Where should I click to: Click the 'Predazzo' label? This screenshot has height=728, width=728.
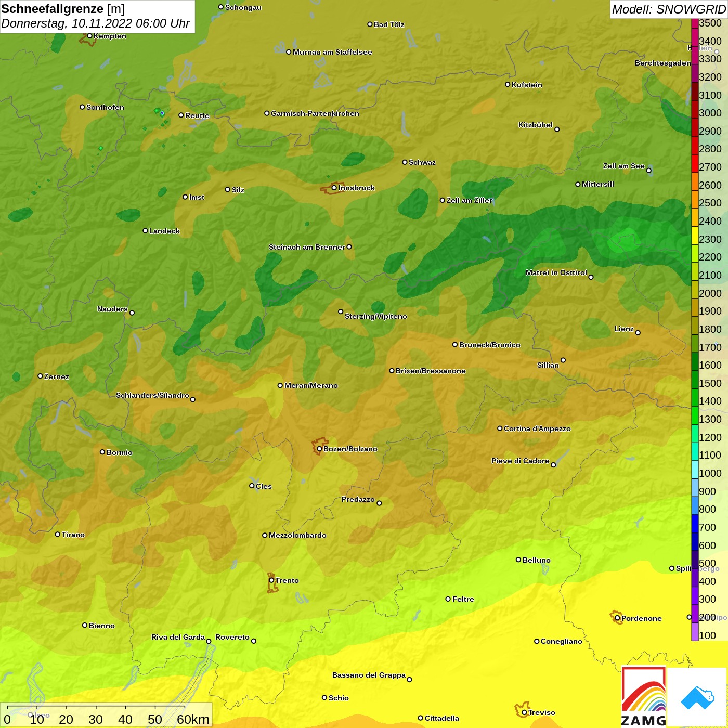pos(358,499)
